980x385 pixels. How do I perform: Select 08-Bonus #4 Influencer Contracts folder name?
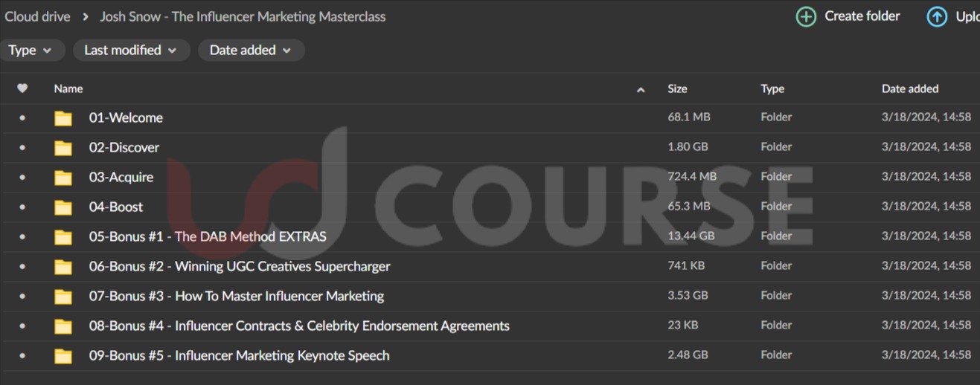[x=299, y=326]
